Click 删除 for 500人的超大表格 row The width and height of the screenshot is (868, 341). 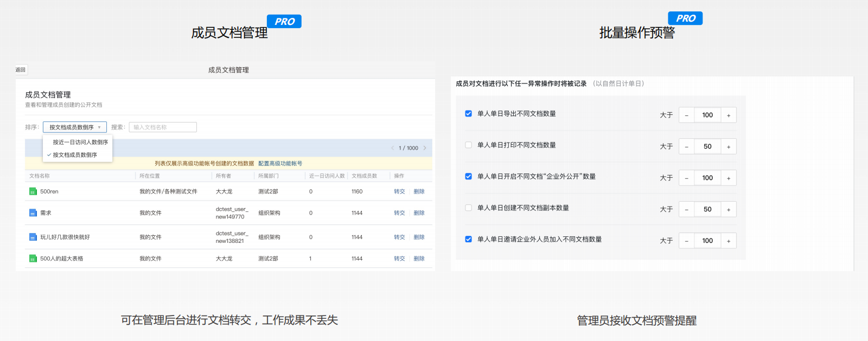click(x=419, y=259)
